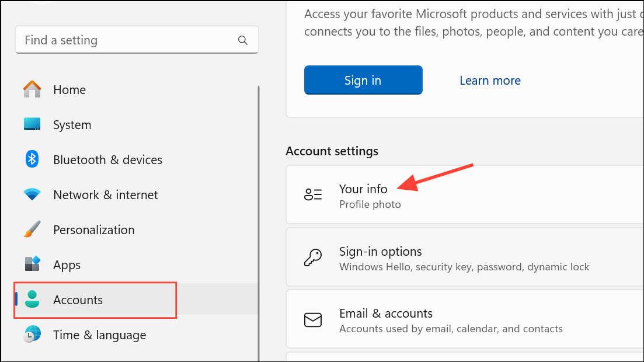
Task: Click the Your info profile icon
Action: (x=313, y=194)
